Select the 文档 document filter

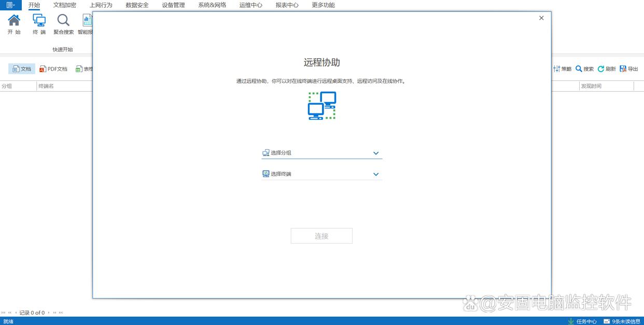pyautogui.click(x=22, y=69)
